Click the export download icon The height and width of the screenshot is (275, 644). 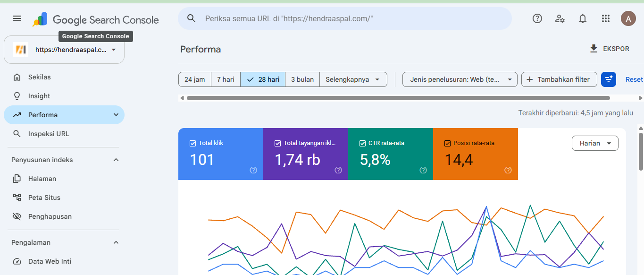[594, 49]
